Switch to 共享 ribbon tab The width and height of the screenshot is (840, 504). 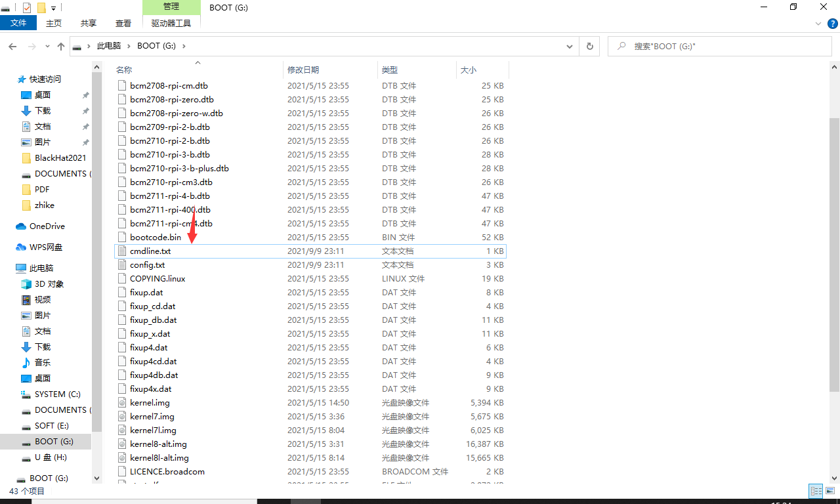(89, 23)
